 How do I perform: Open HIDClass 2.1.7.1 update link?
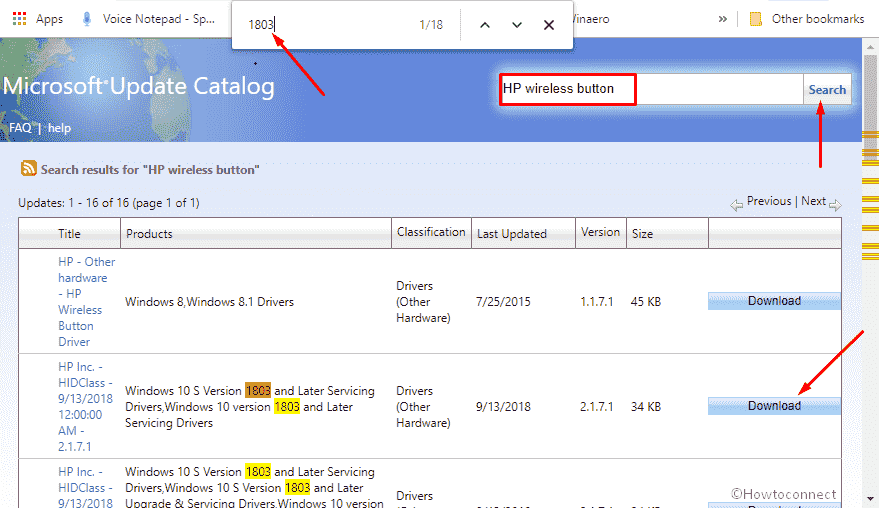coord(85,407)
